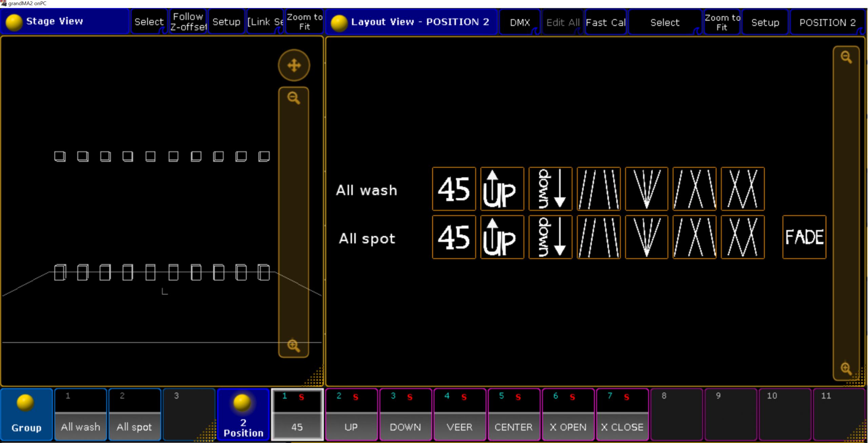Select the All wash group

81,415
